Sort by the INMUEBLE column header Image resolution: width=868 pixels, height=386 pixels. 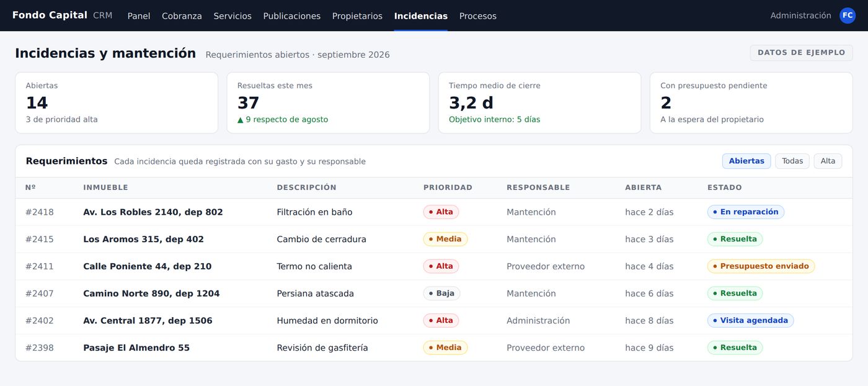coord(105,187)
